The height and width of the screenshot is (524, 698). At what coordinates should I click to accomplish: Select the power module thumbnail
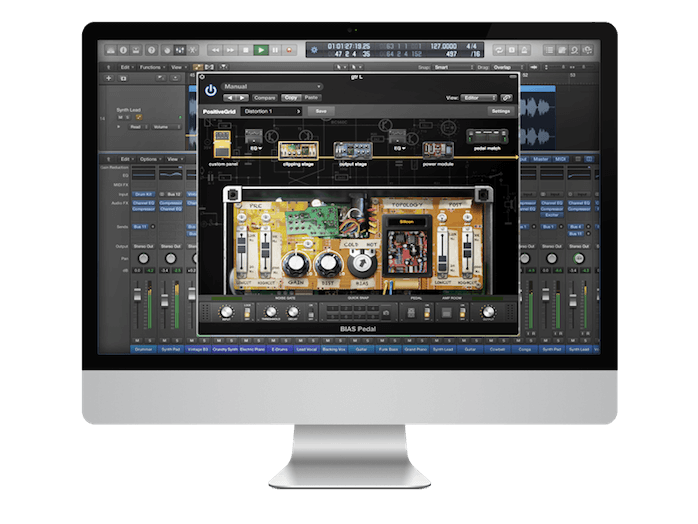tap(438, 150)
